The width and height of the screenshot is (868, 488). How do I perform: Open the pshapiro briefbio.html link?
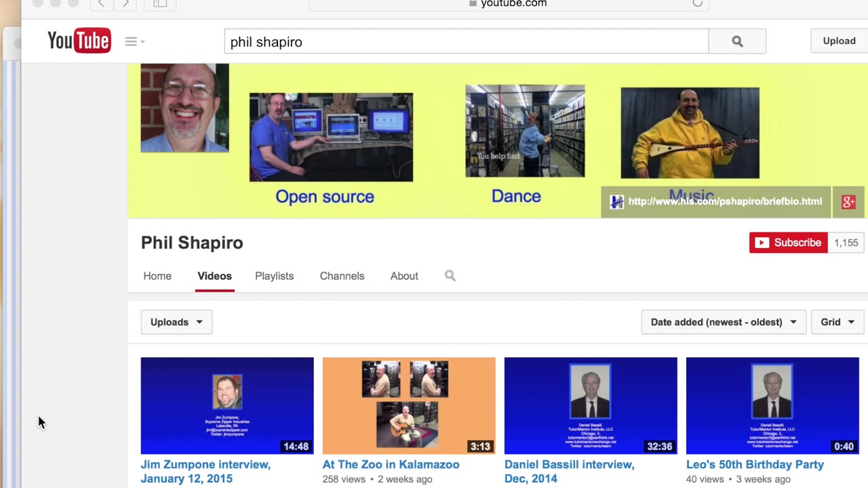click(724, 201)
